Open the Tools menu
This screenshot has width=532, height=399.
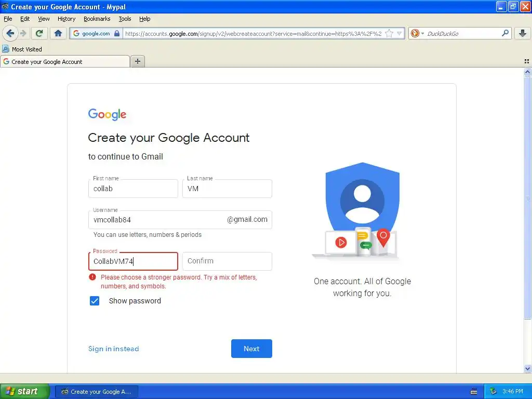point(125,19)
